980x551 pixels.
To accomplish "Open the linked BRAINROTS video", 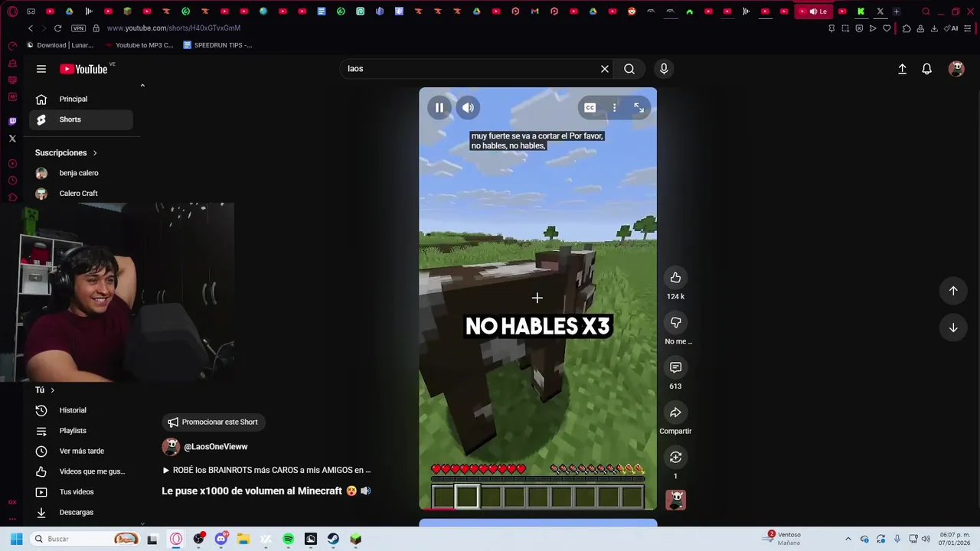I will 266,471.
